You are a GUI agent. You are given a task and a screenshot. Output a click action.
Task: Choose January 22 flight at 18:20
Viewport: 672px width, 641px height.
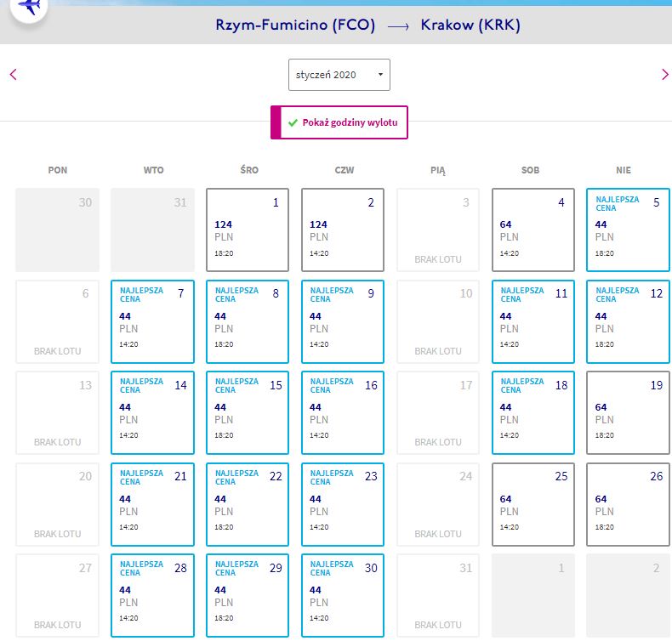point(248,504)
